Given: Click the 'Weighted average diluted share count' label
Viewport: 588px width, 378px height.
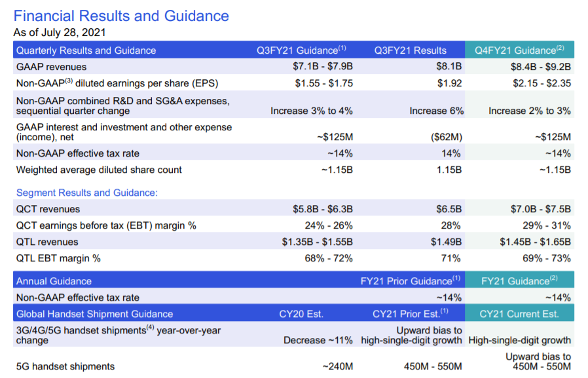Looking at the screenshot, I should tap(99, 170).
